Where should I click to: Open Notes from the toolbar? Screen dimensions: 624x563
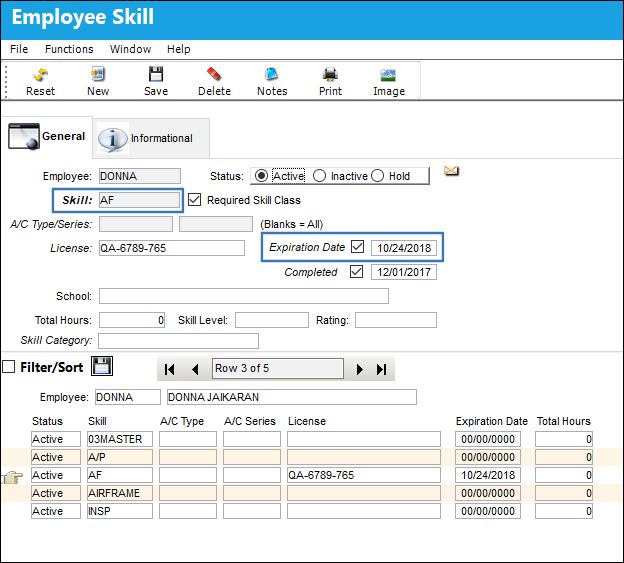[272, 82]
